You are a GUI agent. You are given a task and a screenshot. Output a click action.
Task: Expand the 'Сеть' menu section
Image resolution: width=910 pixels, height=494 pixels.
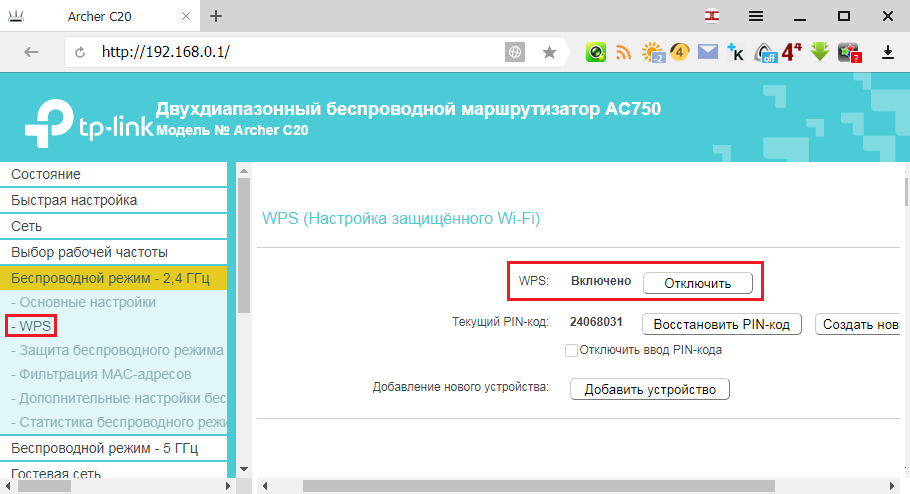[114, 226]
